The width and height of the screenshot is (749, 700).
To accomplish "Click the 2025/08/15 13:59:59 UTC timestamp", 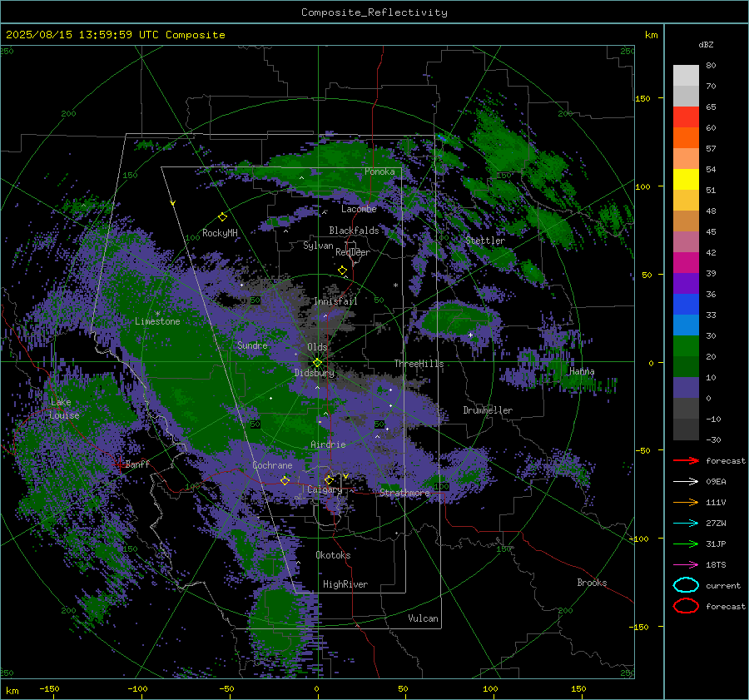I will [82, 35].
